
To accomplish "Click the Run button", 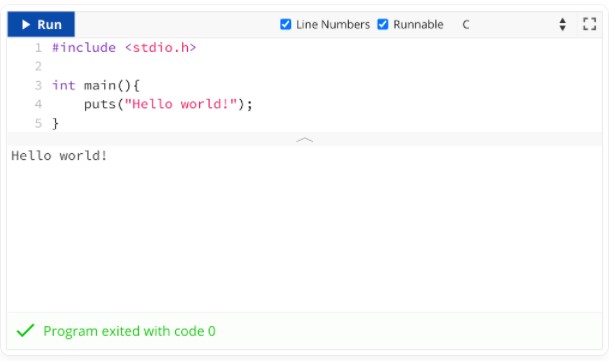I will click(x=41, y=24).
